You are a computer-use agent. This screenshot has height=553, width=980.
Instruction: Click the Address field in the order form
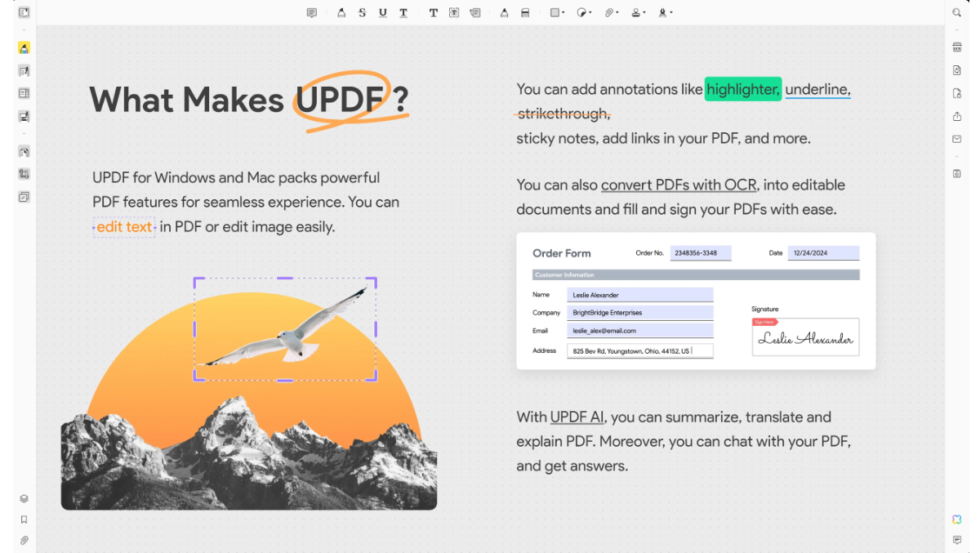coord(639,350)
